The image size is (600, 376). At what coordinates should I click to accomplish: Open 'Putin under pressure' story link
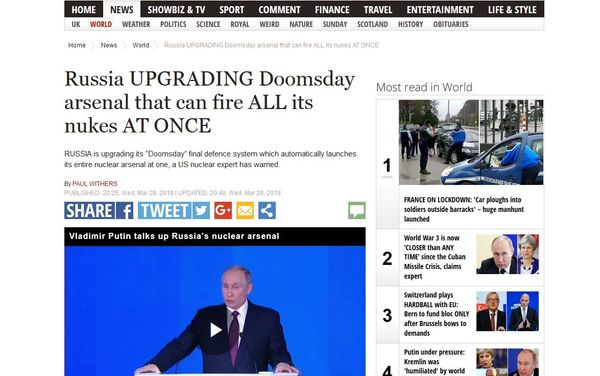pos(434,361)
